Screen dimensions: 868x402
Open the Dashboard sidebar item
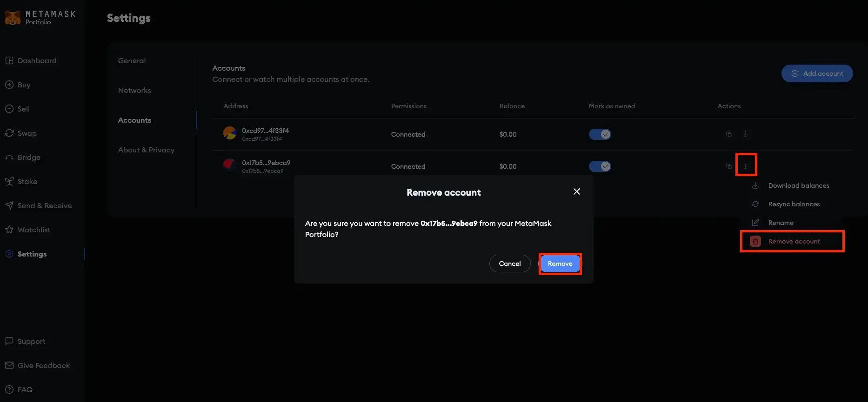coord(31,60)
